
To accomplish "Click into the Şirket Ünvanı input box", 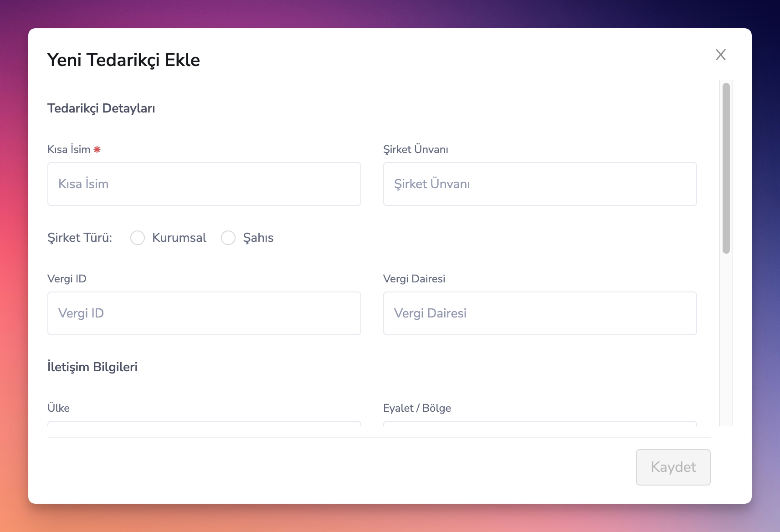I will (x=539, y=184).
